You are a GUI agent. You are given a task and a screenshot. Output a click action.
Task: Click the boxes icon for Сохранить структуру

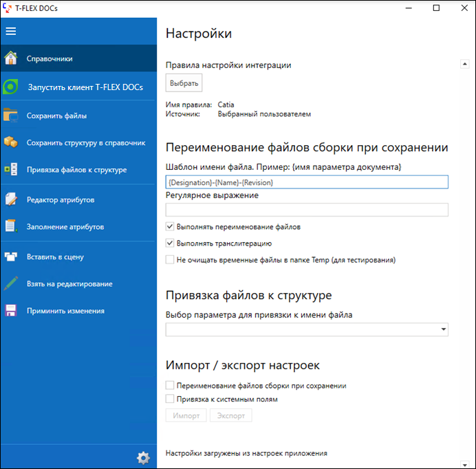point(10,142)
